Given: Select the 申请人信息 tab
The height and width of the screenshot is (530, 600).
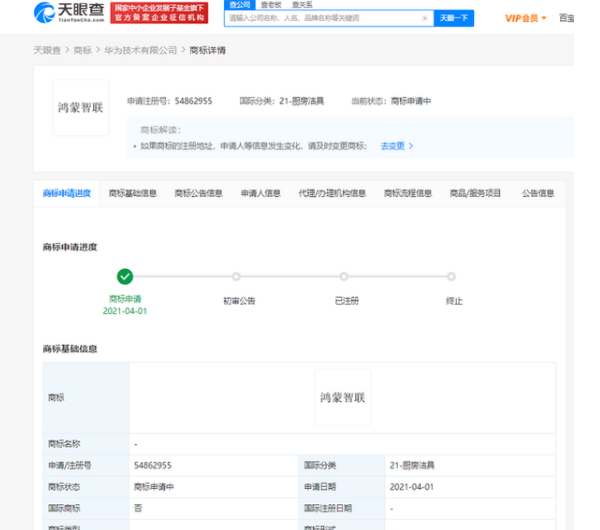Looking at the screenshot, I should (261, 193).
